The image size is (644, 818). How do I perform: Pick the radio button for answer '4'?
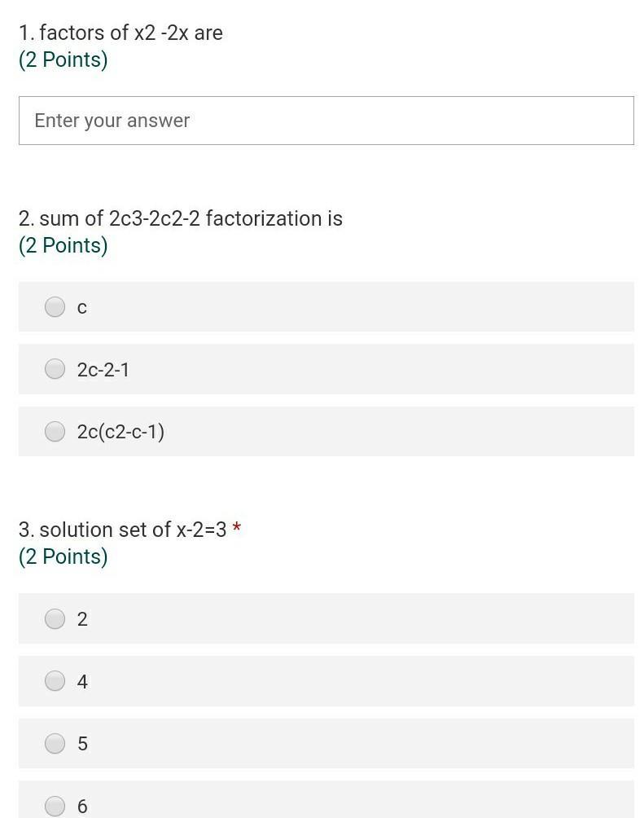(x=55, y=680)
